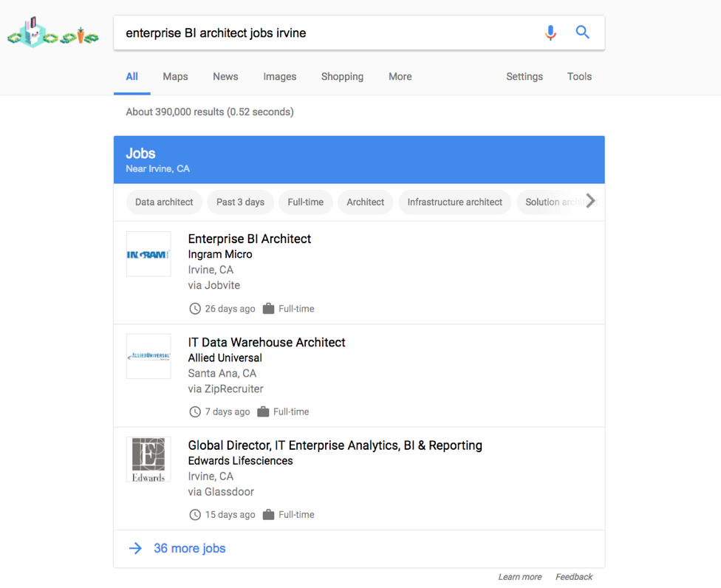Select the Solution architect filter chip

pos(552,202)
